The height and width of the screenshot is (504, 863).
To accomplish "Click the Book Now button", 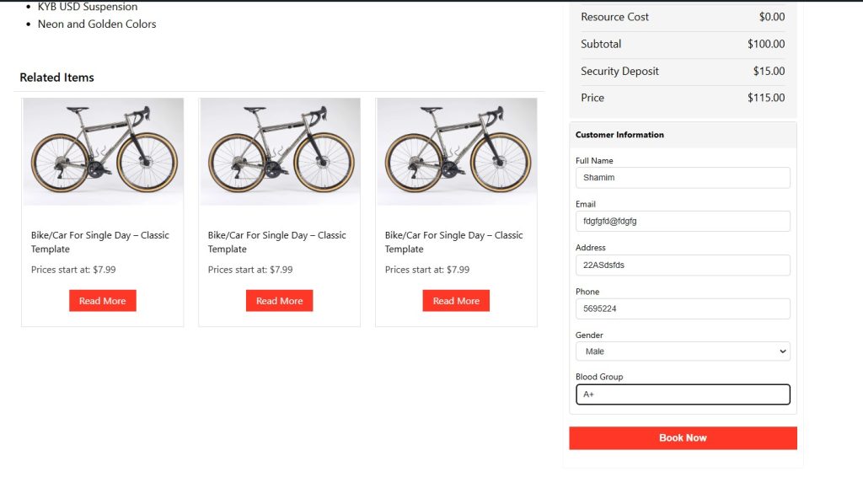I will click(683, 438).
